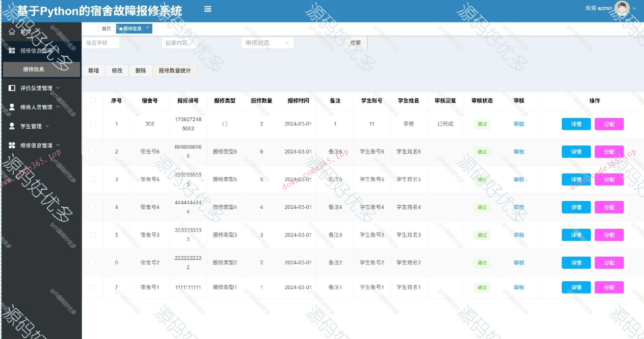Open the 审核状态 dropdown
The image size is (644, 339).
click(267, 43)
